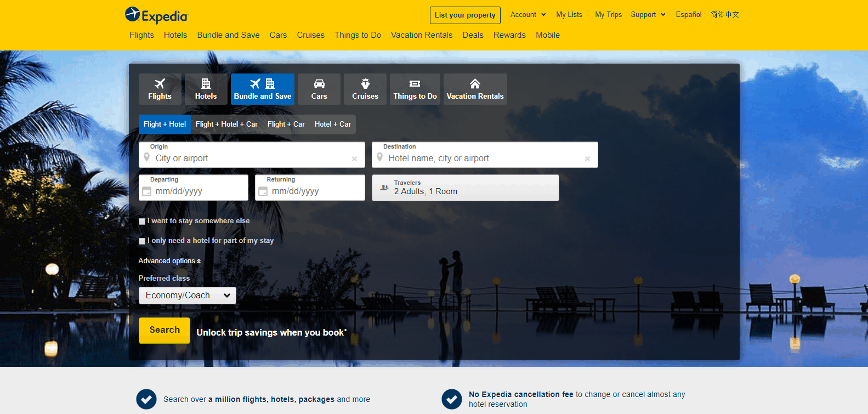Click the List your property button

pyautogui.click(x=465, y=15)
